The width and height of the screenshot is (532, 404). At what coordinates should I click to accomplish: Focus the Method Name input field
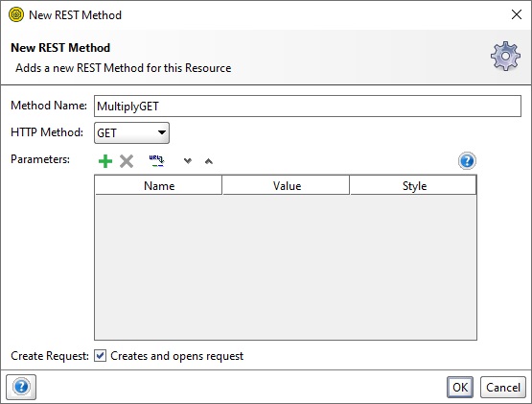point(308,107)
